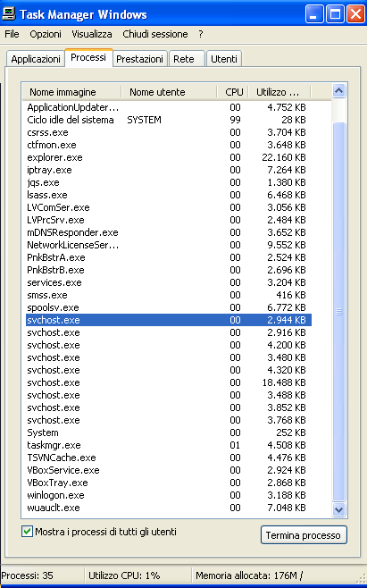
Task: Switch to the Applicazioni tab
Action: pyautogui.click(x=36, y=59)
